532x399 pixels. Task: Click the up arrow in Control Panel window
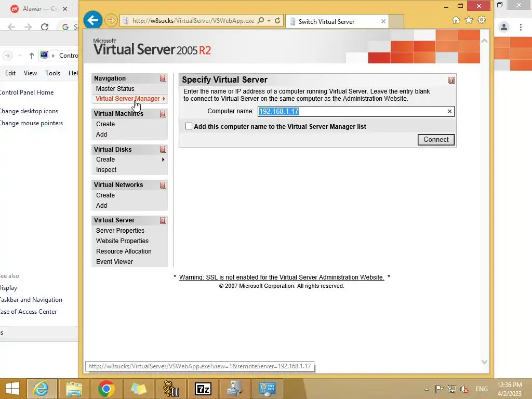(32, 56)
